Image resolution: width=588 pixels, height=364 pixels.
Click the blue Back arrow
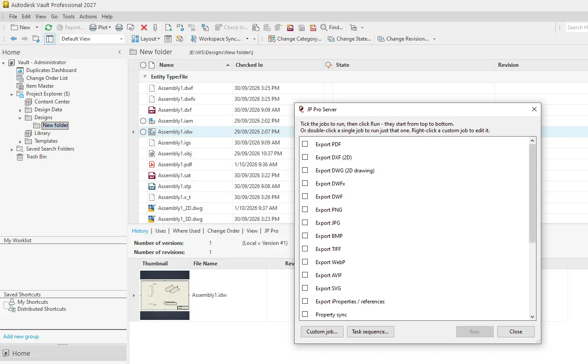coord(14,39)
